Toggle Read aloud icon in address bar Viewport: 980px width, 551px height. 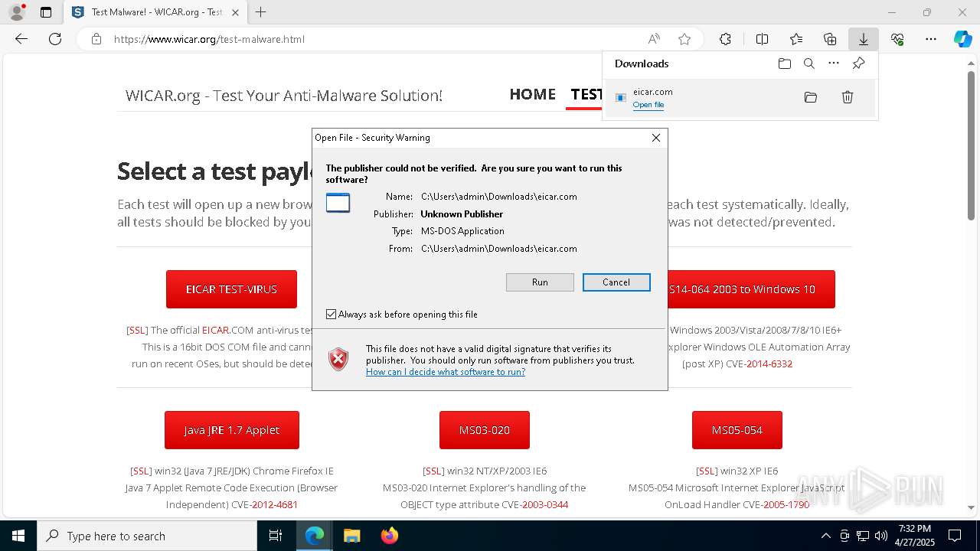pyautogui.click(x=654, y=39)
